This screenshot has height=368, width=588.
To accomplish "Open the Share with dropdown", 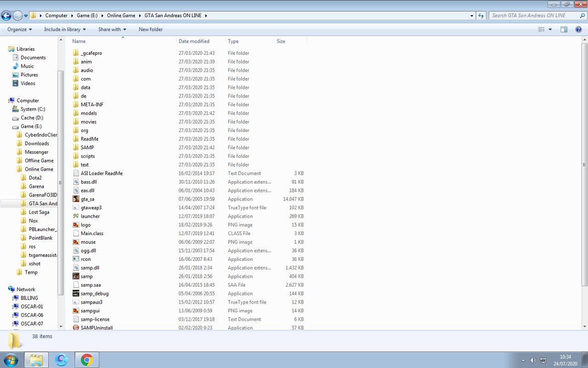I will click(112, 29).
